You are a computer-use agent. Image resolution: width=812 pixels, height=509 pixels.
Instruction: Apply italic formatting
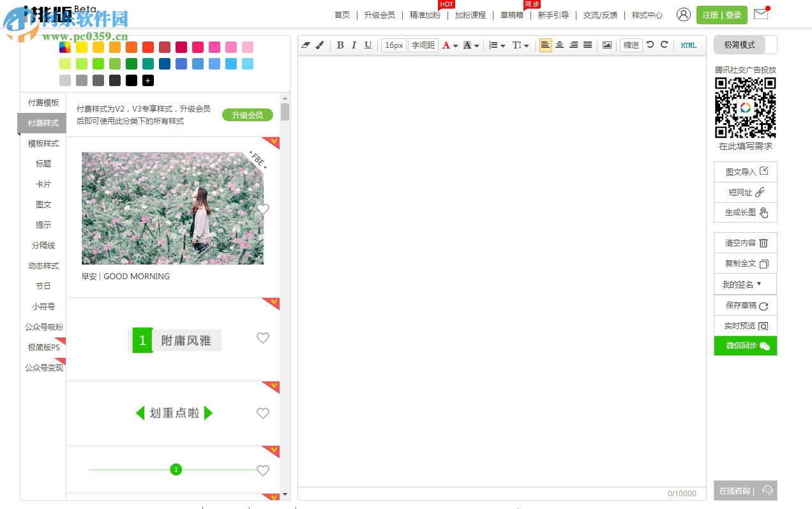click(x=354, y=45)
